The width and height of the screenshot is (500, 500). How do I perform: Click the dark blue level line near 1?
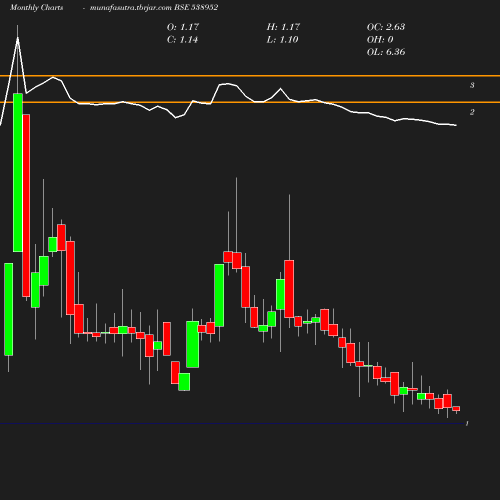(x=232, y=424)
